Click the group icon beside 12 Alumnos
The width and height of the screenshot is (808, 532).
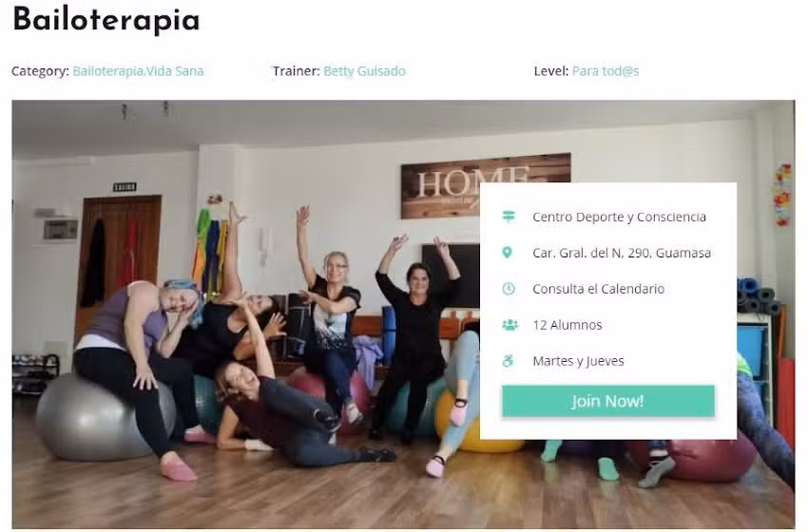pyautogui.click(x=510, y=325)
